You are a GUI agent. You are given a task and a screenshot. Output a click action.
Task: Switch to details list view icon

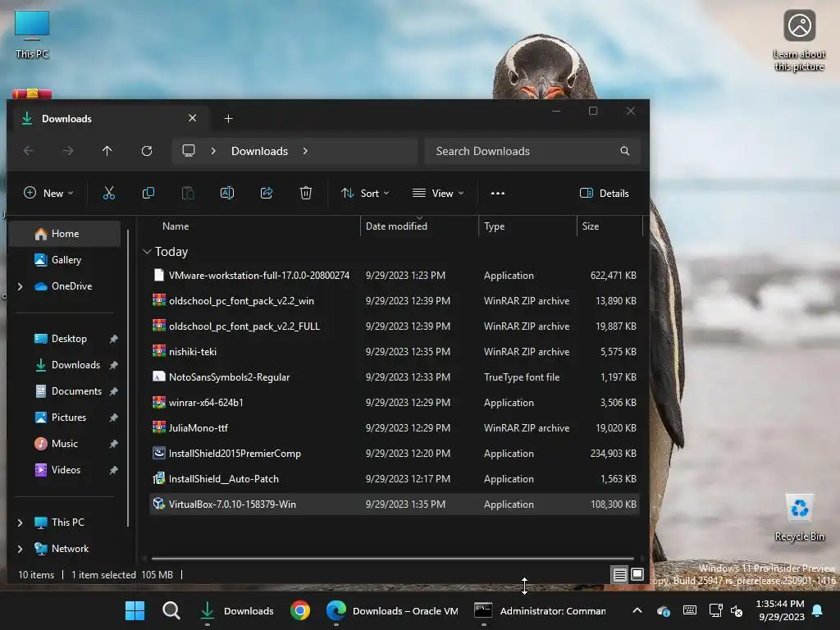[x=620, y=575]
